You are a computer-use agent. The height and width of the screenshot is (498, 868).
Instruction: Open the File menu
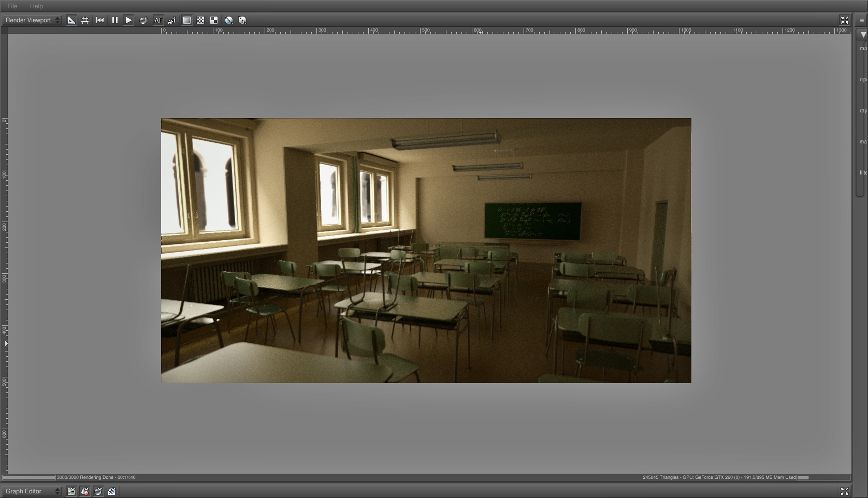click(12, 6)
